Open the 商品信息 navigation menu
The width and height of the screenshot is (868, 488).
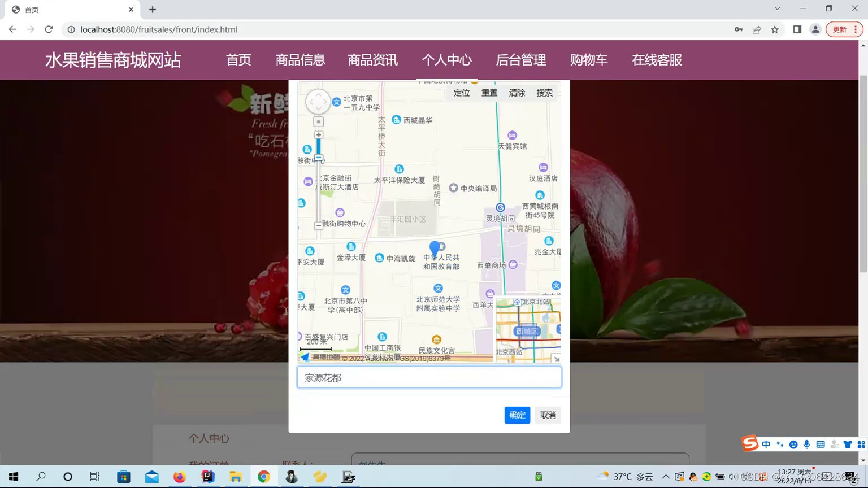tap(300, 60)
